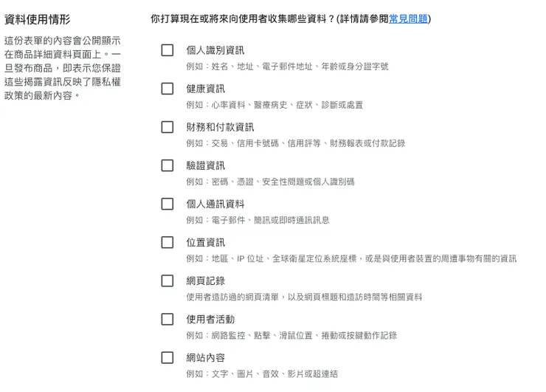Select the 驗證資訊 checkbox
546x392 pixels.
(167, 165)
